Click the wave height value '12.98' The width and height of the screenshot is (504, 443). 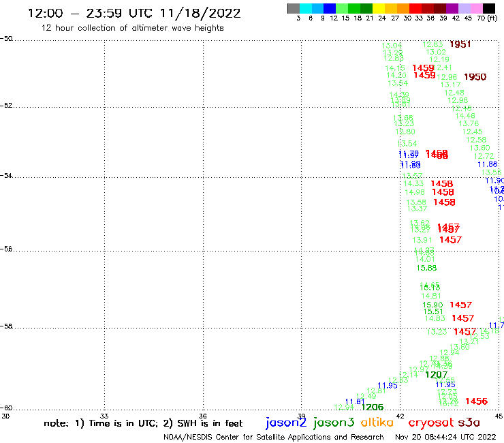pos(458,100)
